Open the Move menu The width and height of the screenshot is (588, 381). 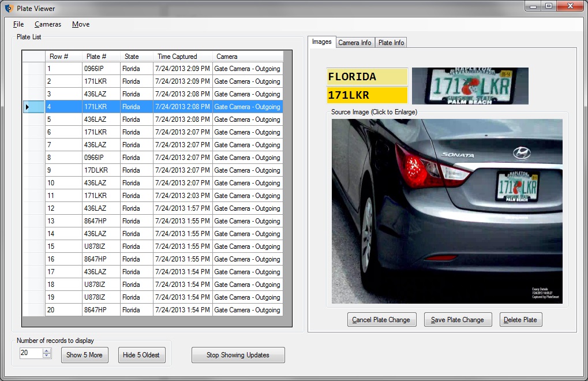point(80,24)
